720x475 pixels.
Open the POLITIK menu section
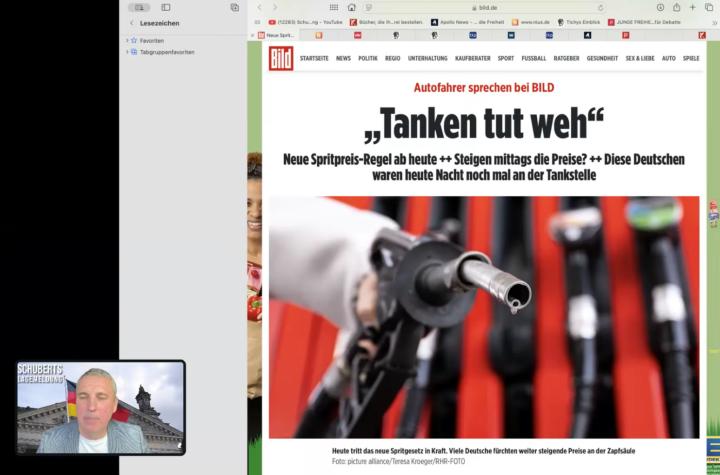[368, 58]
